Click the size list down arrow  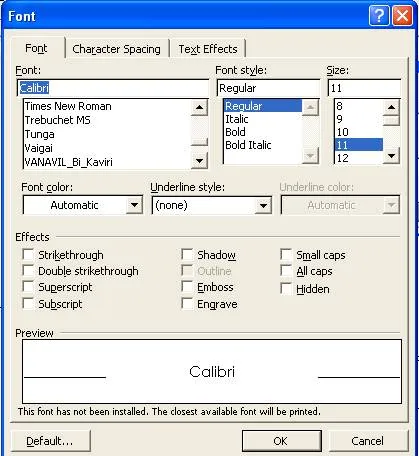[391, 156]
